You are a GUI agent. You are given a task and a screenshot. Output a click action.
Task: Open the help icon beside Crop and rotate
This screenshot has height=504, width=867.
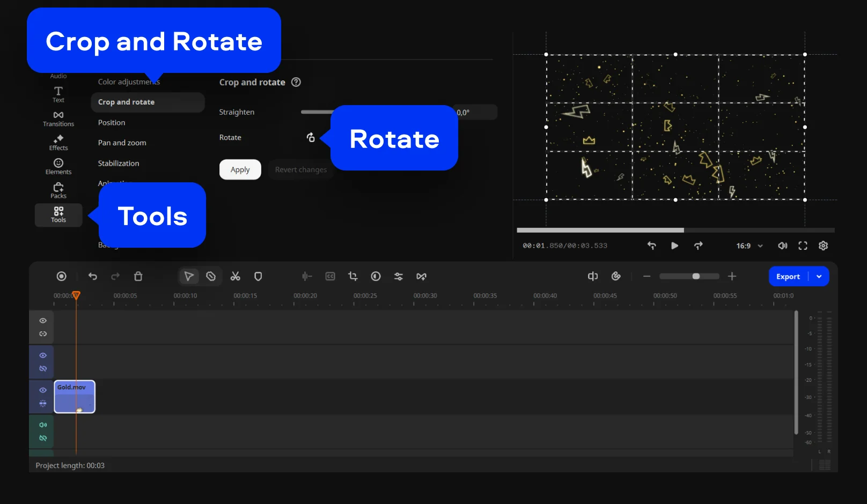296,82
